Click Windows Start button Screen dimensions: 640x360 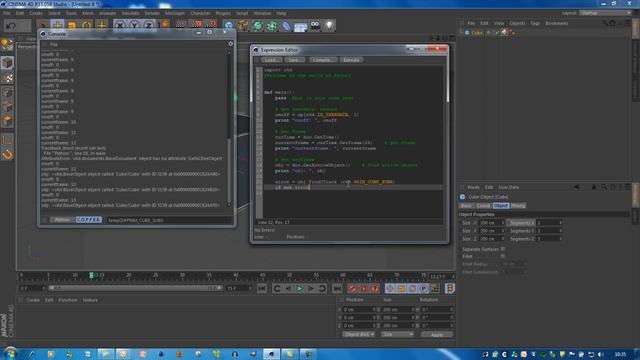point(10,353)
